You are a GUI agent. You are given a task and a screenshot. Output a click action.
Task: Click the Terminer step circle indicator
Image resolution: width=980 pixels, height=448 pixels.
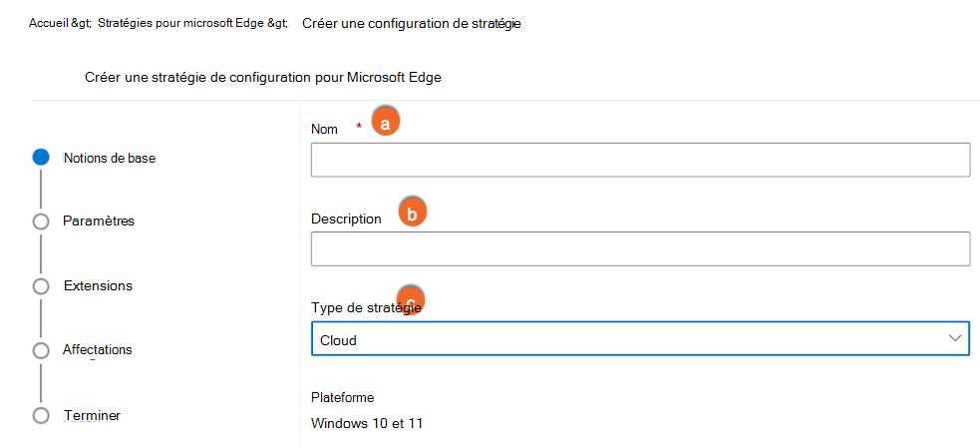(41, 415)
